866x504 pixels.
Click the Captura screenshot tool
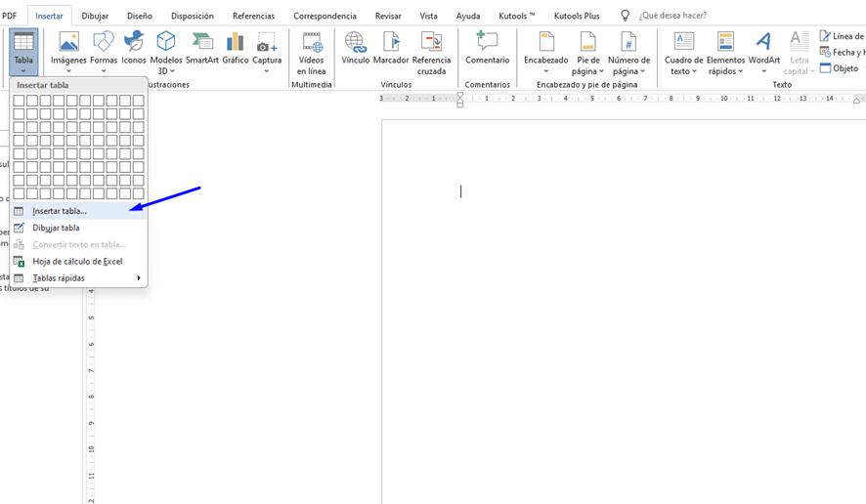pyautogui.click(x=267, y=53)
